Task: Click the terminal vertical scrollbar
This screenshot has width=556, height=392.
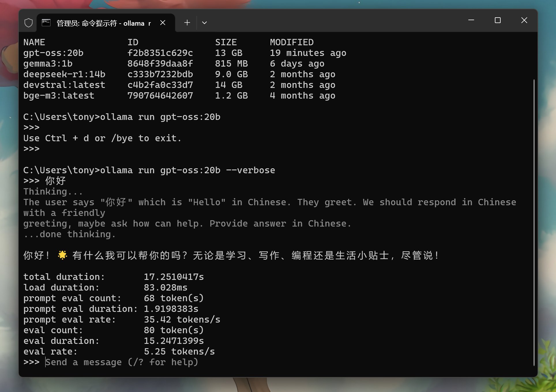Action: pyautogui.click(x=534, y=222)
